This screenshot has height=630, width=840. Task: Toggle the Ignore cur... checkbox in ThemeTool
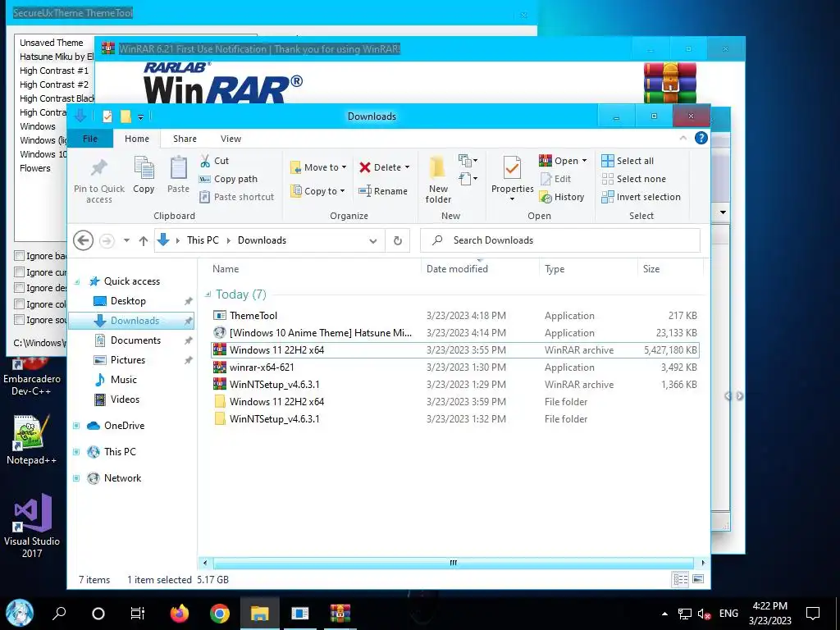click(20, 272)
